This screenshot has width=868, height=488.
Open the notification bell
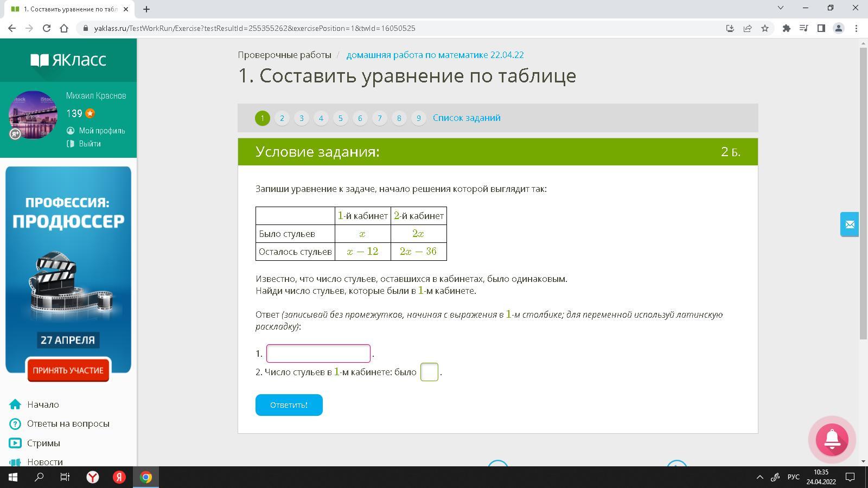pyautogui.click(x=832, y=439)
